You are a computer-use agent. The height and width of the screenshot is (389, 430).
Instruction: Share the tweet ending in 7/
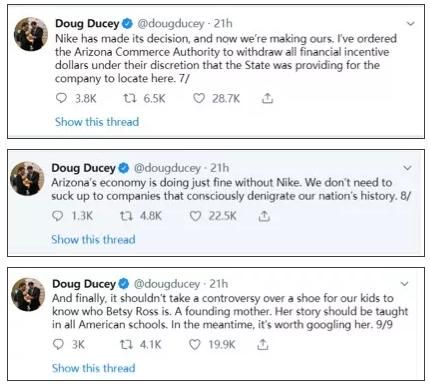coord(267,98)
